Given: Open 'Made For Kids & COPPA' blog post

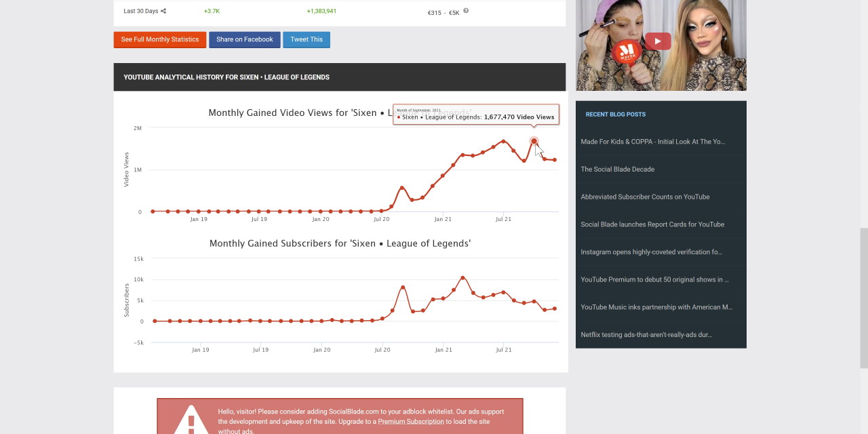Looking at the screenshot, I should coord(652,142).
